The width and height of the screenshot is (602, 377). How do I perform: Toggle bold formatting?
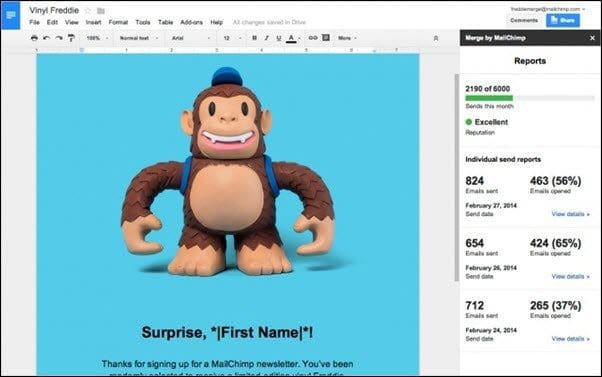point(254,38)
